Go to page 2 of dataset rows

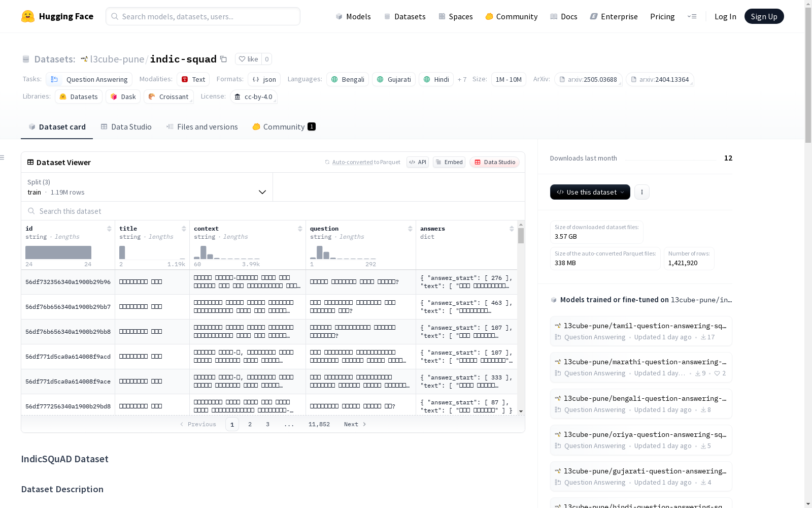(250, 424)
